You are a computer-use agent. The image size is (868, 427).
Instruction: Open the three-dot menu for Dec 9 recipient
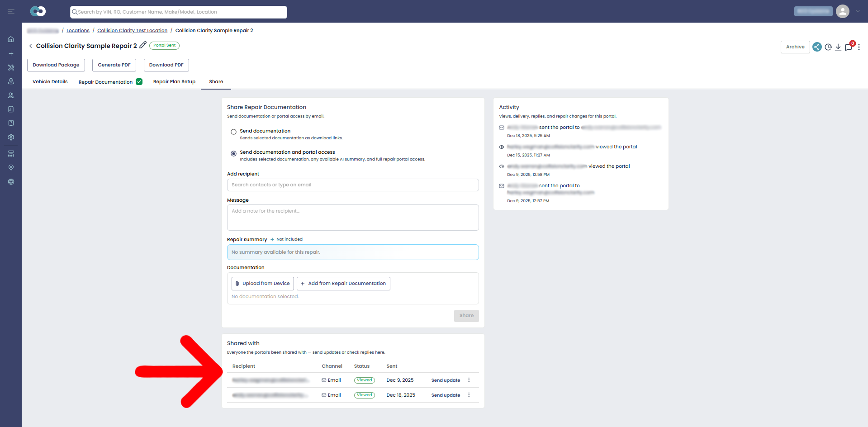(469, 380)
